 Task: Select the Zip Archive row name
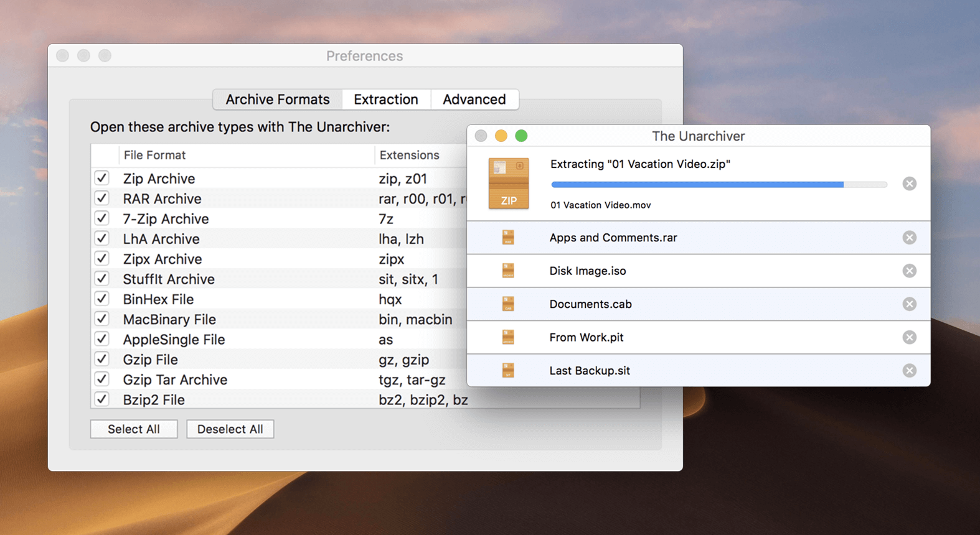pyautogui.click(x=159, y=179)
